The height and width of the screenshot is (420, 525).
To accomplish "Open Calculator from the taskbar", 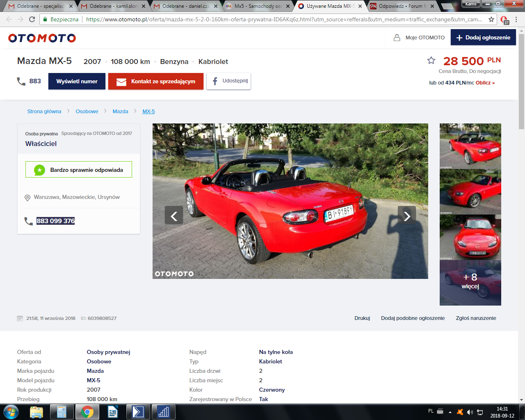I will (x=62, y=412).
